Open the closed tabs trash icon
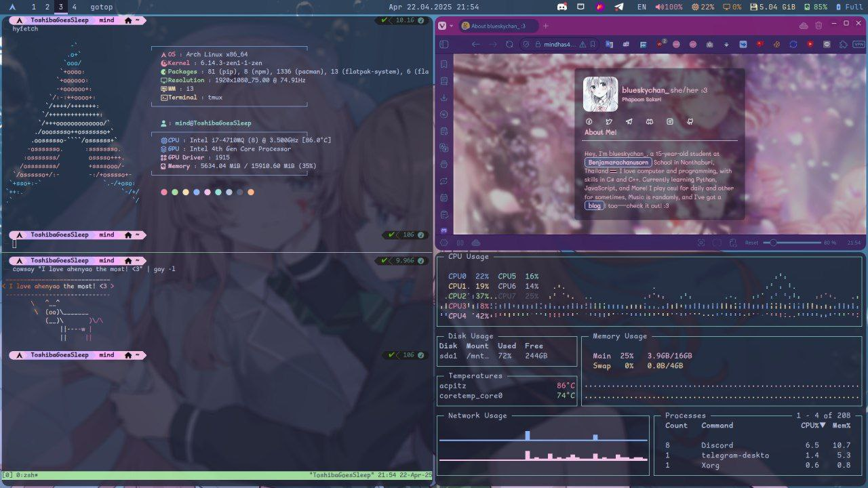The height and width of the screenshot is (488, 868). point(818,26)
